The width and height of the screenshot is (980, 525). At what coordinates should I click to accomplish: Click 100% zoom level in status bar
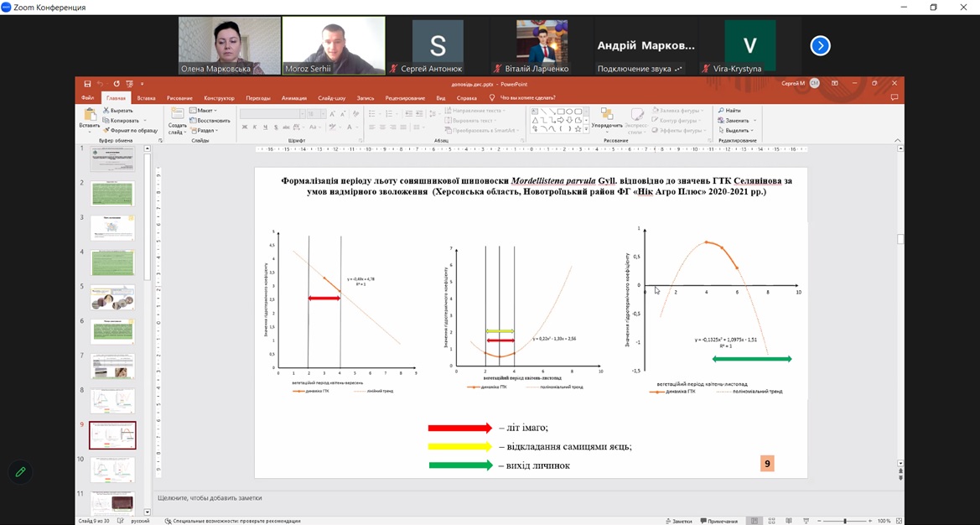point(884,521)
